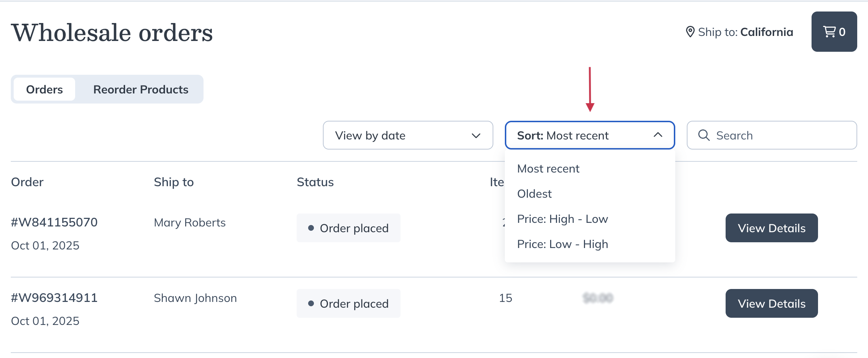Viewport: 868px width, 358px height.
Task: Click the Order column header
Action: coord(27,182)
